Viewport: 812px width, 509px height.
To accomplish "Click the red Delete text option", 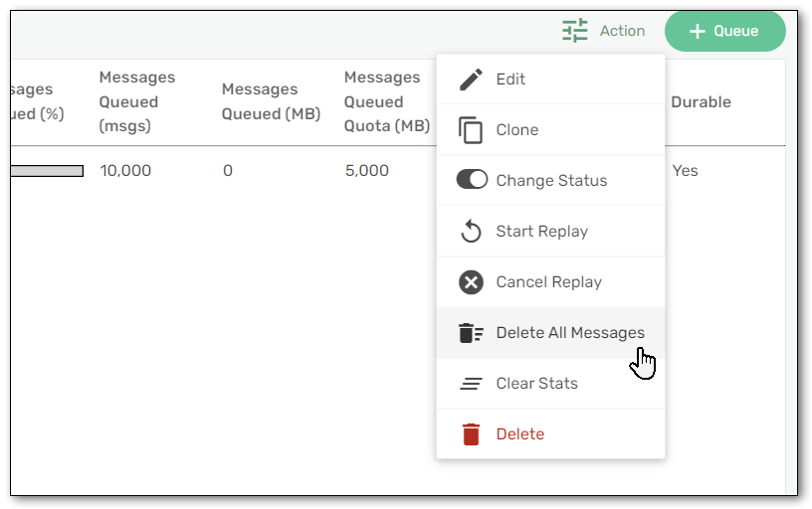I will [x=519, y=434].
